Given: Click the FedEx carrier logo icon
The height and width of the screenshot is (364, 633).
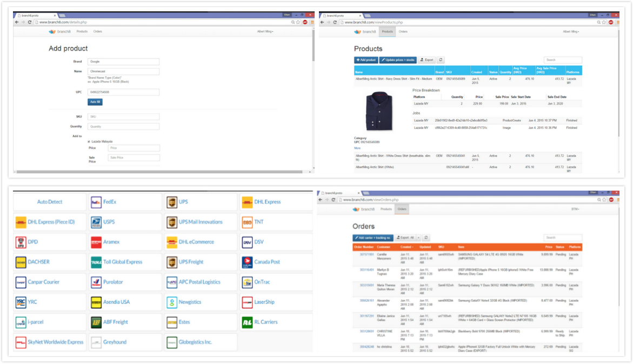Looking at the screenshot, I should (96, 202).
